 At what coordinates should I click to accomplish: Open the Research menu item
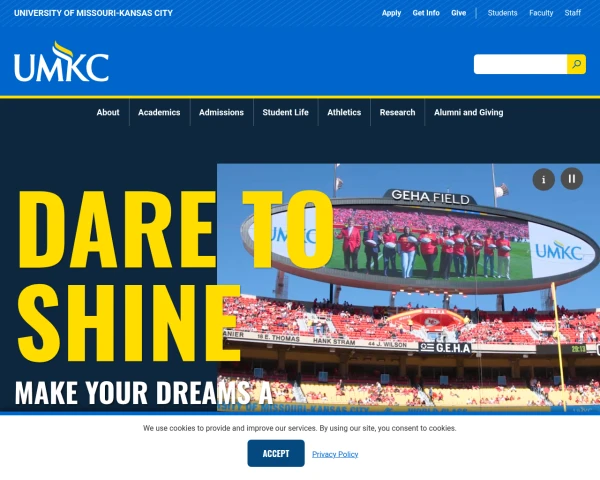tap(397, 113)
